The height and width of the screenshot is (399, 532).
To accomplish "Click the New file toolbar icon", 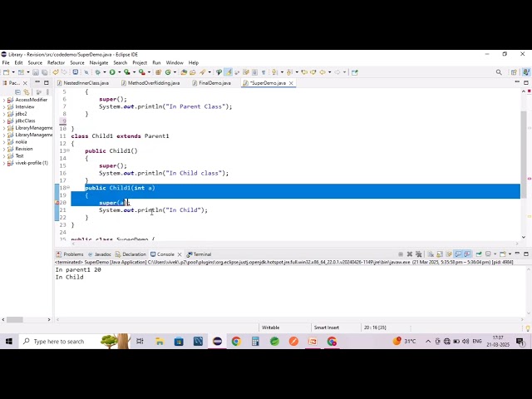I will 6,72.
